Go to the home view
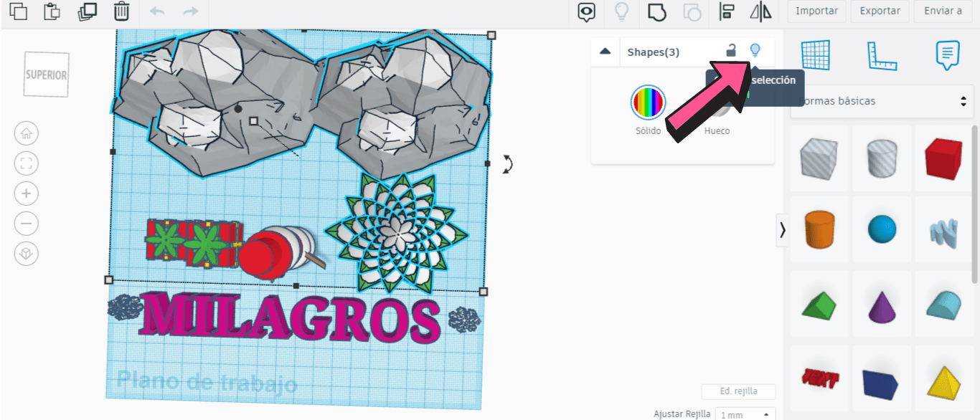Image resolution: width=980 pixels, height=420 pixels. coord(27,133)
